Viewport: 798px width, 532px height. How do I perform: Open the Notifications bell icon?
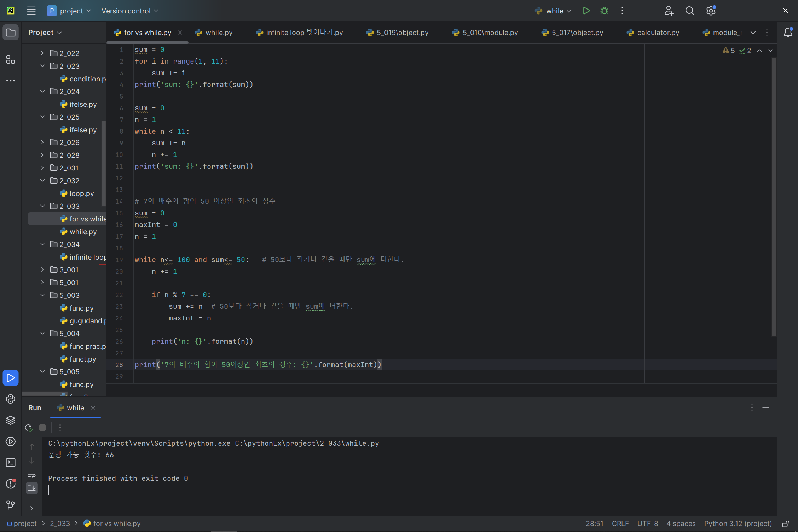tap(788, 33)
